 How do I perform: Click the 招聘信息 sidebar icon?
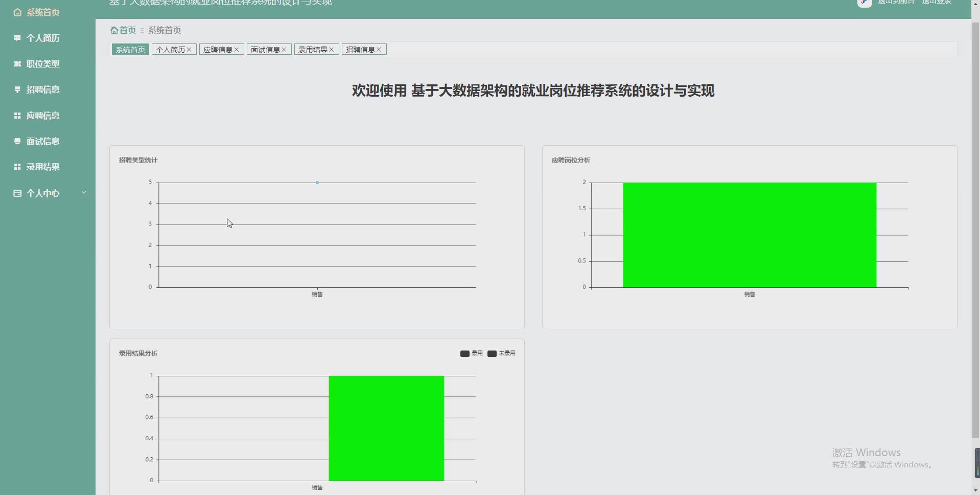click(17, 89)
